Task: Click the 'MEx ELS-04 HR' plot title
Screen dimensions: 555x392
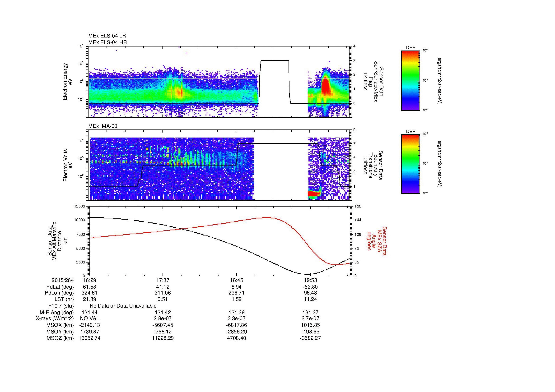Action: (107, 42)
